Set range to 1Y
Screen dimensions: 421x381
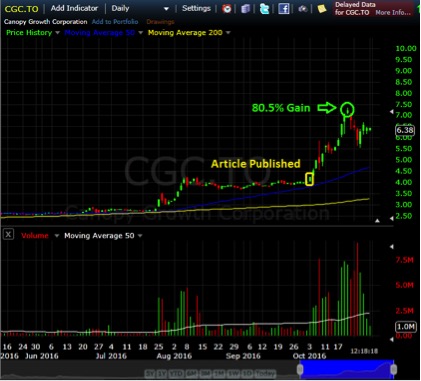coord(162,373)
